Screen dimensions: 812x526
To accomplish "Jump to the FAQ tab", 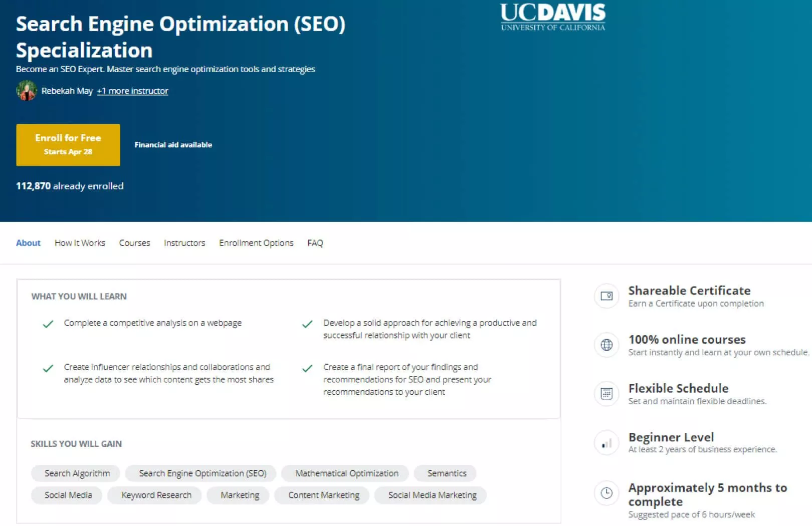I will pos(315,243).
